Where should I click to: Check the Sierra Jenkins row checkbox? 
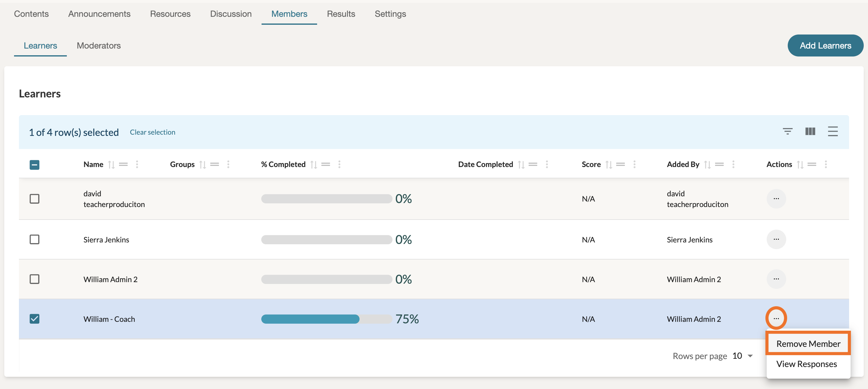34,239
